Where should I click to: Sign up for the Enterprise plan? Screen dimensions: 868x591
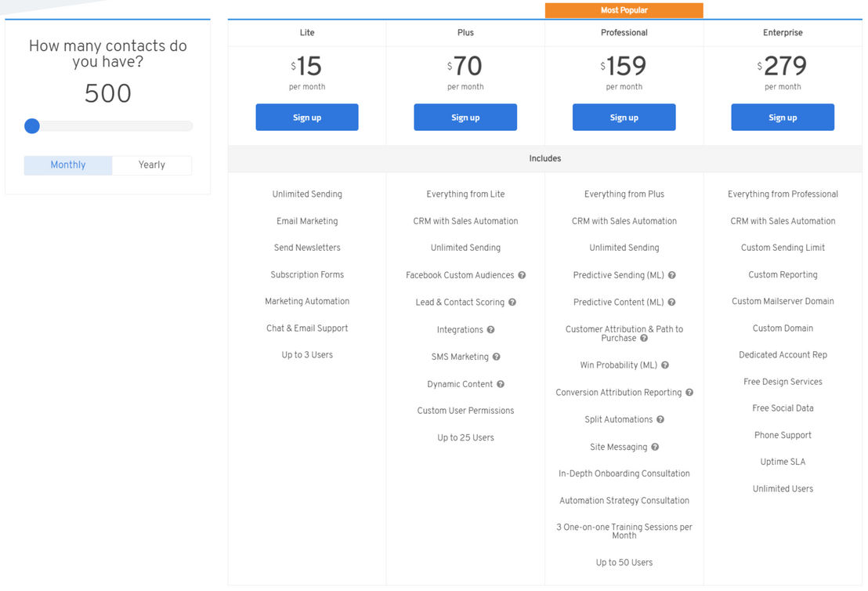coord(783,118)
